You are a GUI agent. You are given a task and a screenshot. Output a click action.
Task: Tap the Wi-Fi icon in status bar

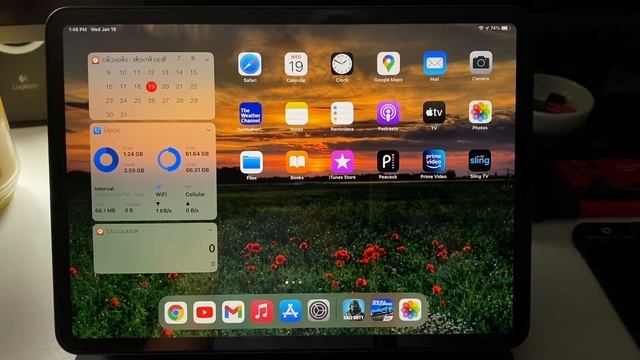coord(481,28)
